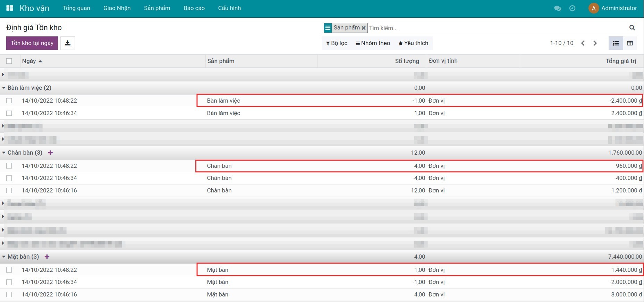Add record plus icon beside Chân bàn group
Viewport: 644px width, 302px height.
[50, 153]
